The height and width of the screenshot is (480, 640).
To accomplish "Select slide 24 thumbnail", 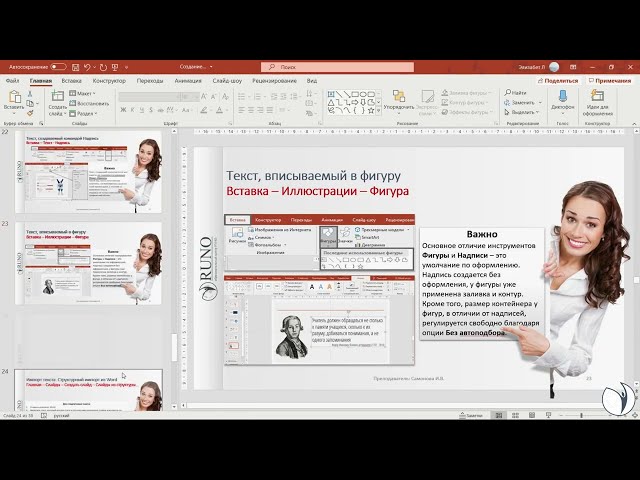I will [89, 390].
